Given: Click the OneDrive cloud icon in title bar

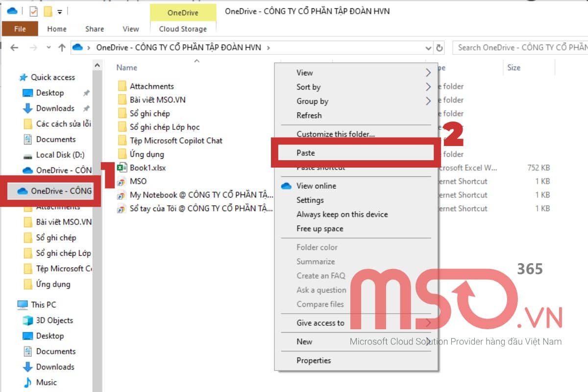Looking at the screenshot, I should click(x=12, y=10).
